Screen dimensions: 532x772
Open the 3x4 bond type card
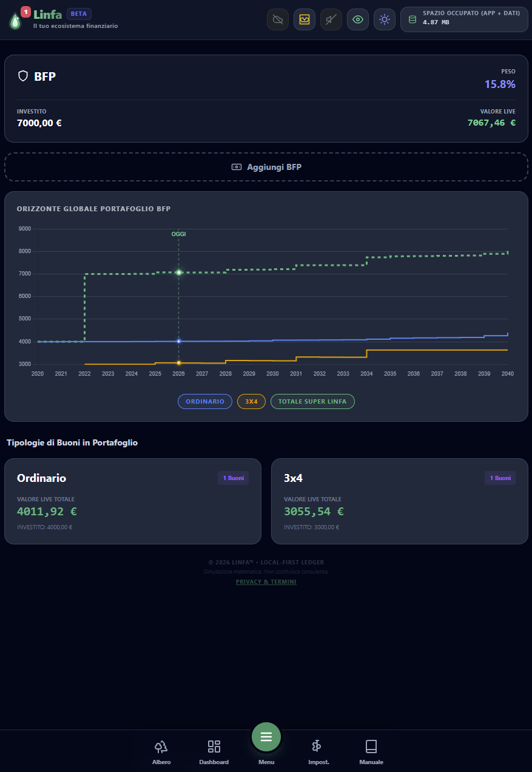pos(400,501)
